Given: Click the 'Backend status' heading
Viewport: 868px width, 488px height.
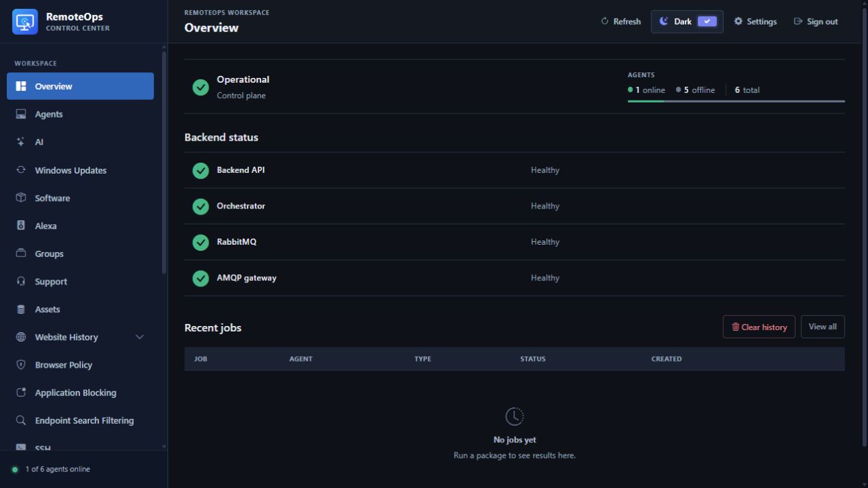Looking at the screenshot, I should click(221, 137).
